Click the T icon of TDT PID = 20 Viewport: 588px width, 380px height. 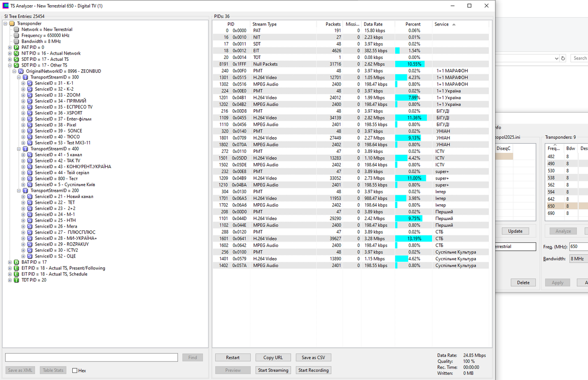[x=16, y=280]
